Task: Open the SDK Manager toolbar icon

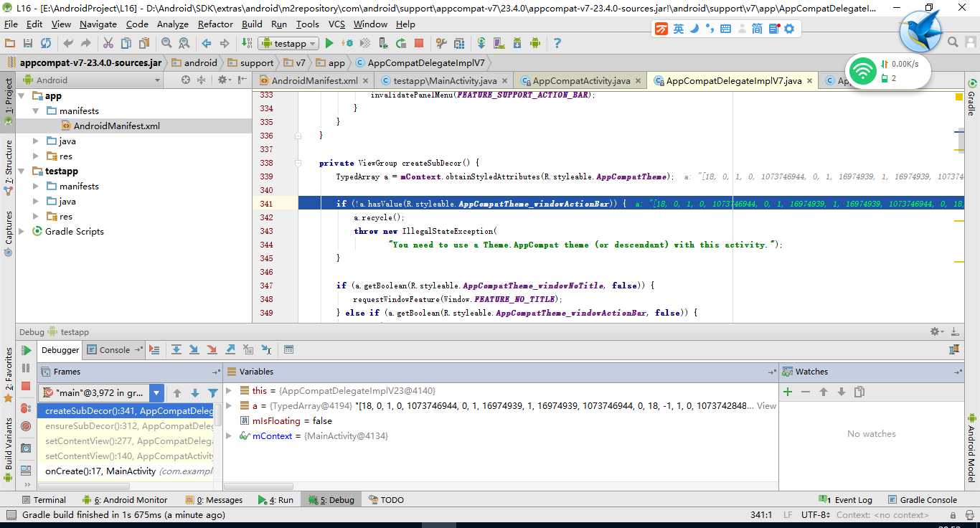Action: [517, 43]
